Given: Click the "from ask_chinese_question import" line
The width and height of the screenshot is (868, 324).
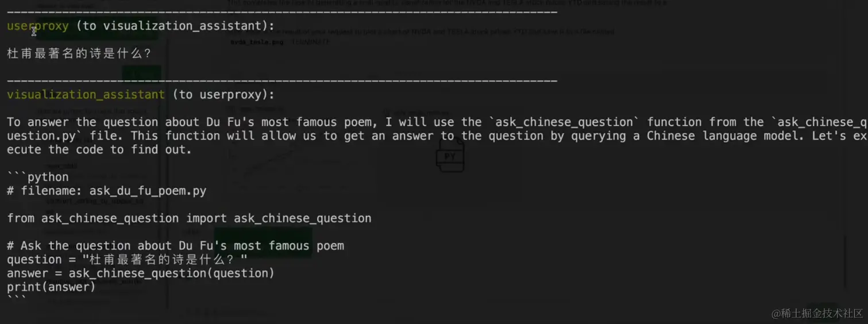Looking at the screenshot, I should [189, 218].
